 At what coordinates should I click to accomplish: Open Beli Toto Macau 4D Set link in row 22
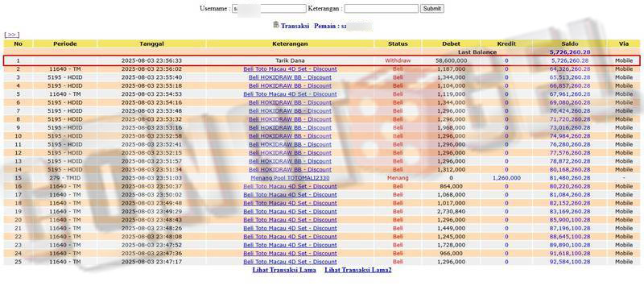coord(290,237)
